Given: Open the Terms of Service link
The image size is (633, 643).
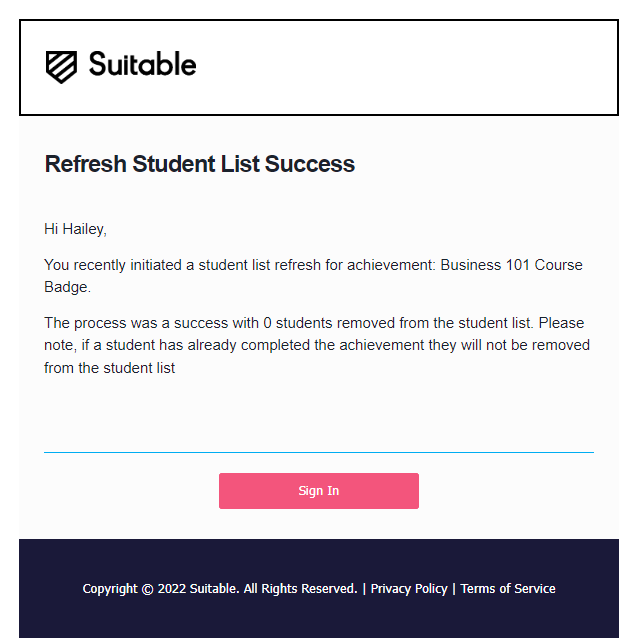Looking at the screenshot, I should point(508,588).
